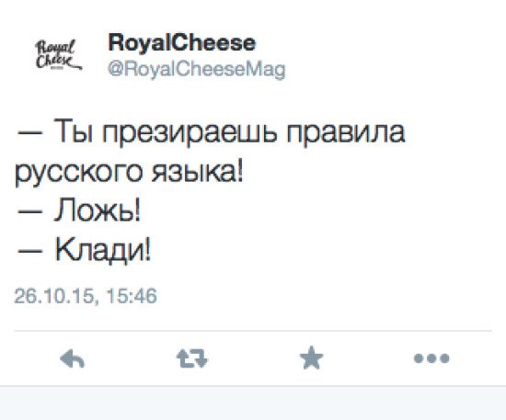Click the Royal Cheese profile avatar logo
This screenshot has width=506, height=420.
(x=58, y=54)
